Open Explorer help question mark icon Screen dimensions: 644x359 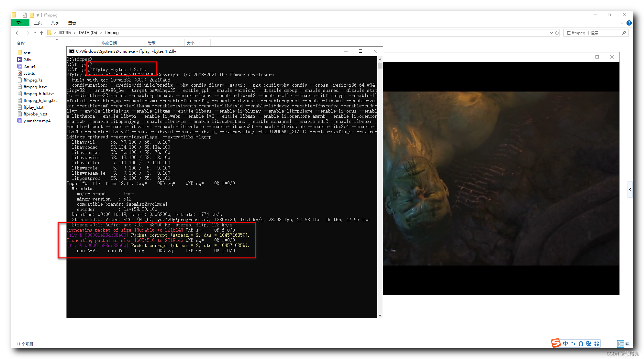tap(629, 23)
